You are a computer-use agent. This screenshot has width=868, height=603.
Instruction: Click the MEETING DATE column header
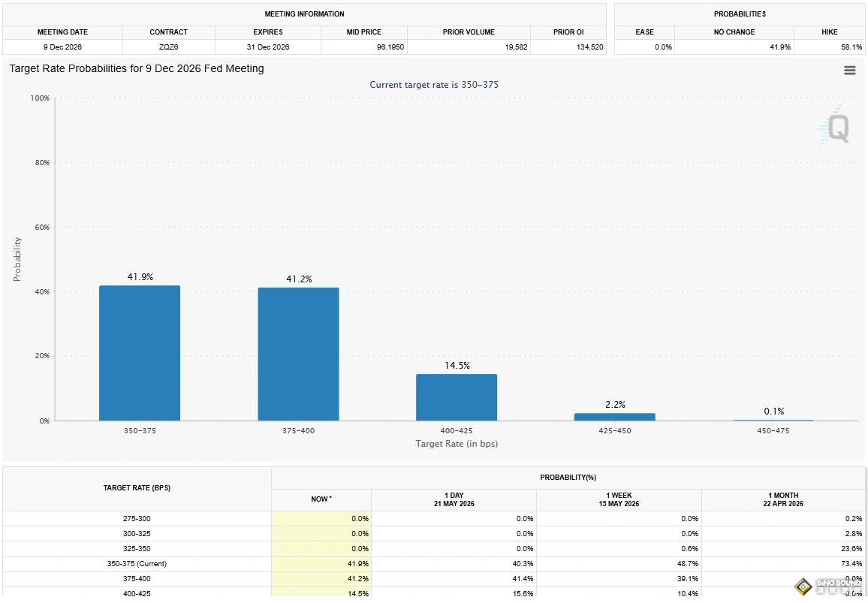(x=62, y=32)
